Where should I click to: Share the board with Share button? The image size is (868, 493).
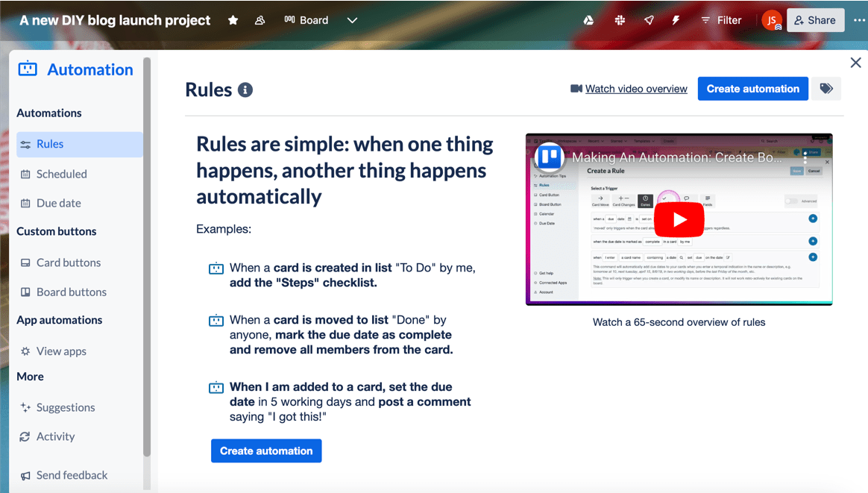815,20
